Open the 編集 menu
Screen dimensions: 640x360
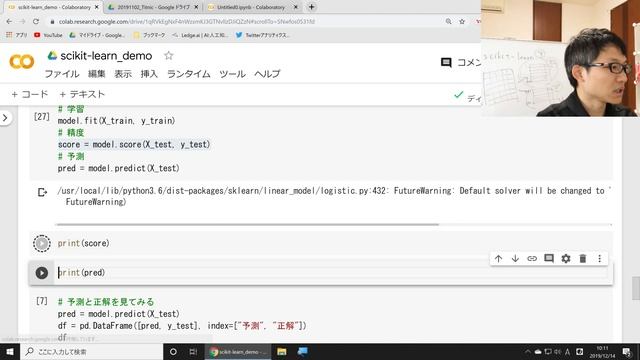click(x=97, y=74)
